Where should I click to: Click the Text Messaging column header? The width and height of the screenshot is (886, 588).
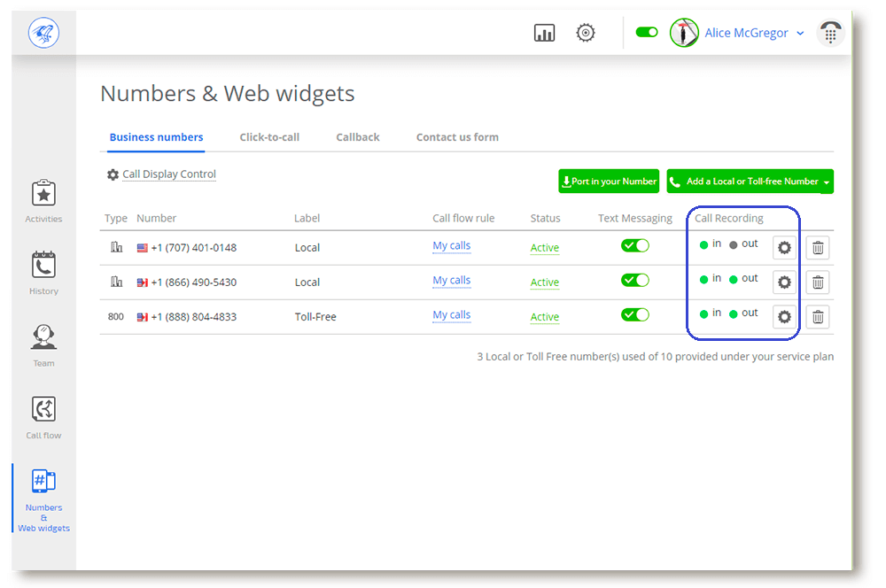tap(635, 218)
